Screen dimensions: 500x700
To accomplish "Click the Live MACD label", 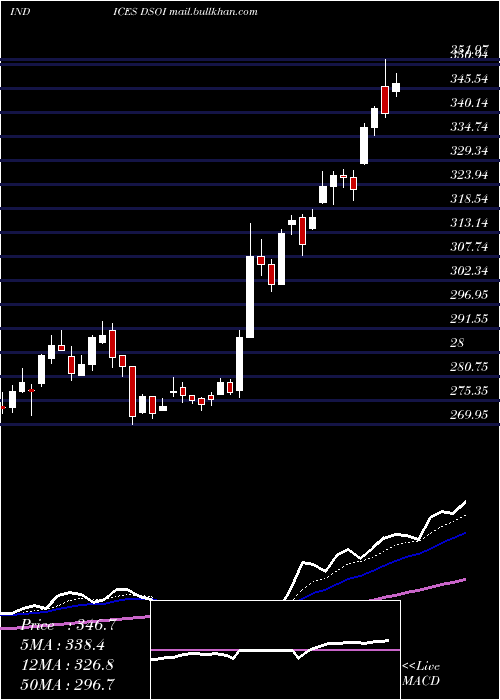I will (x=421, y=673).
